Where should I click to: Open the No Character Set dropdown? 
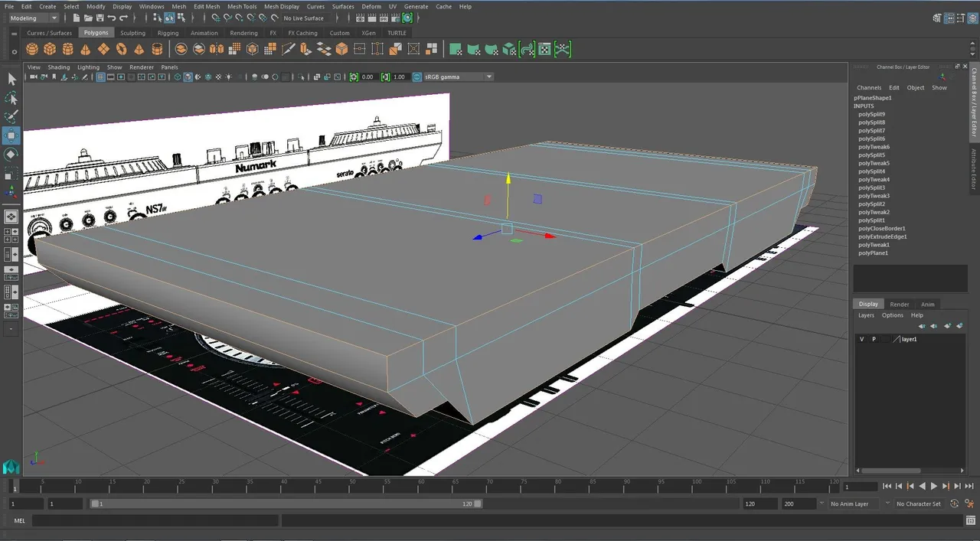(918, 504)
